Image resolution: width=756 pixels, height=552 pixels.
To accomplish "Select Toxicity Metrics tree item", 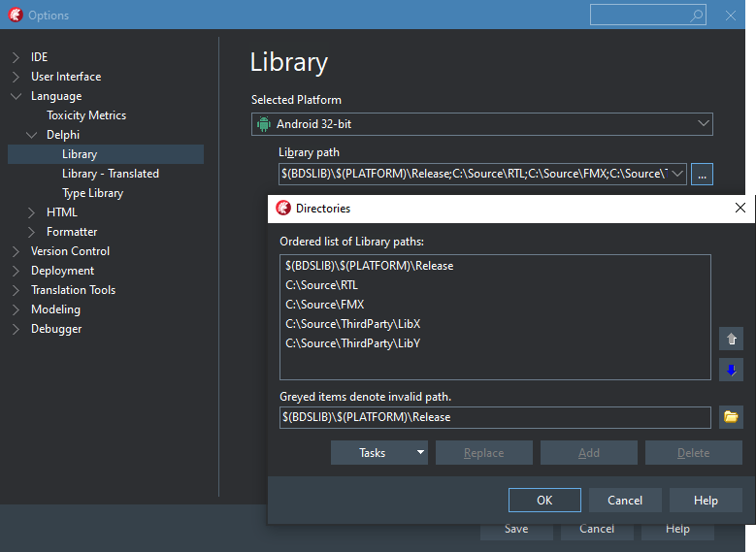I will (x=86, y=115).
